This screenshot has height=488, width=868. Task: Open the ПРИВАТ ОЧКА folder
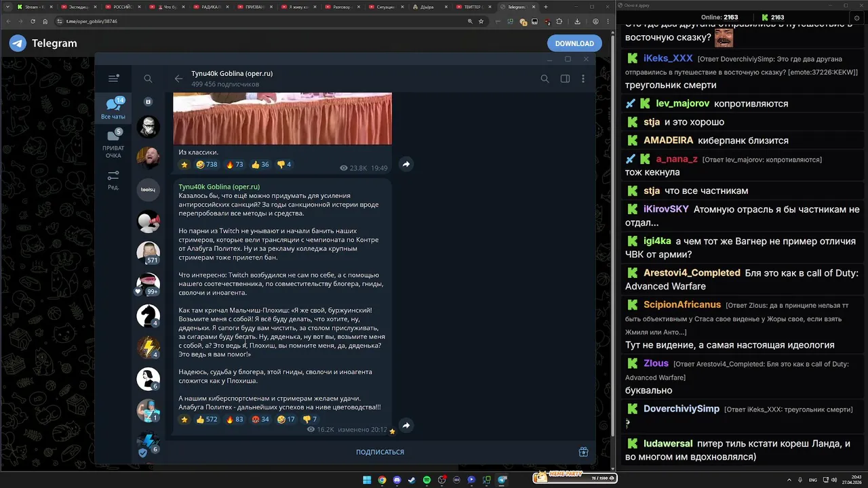point(113,144)
